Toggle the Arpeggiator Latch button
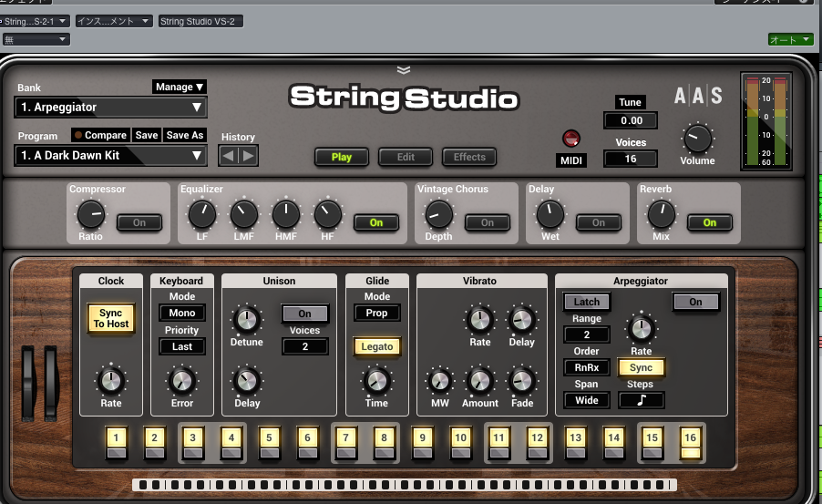 587,302
